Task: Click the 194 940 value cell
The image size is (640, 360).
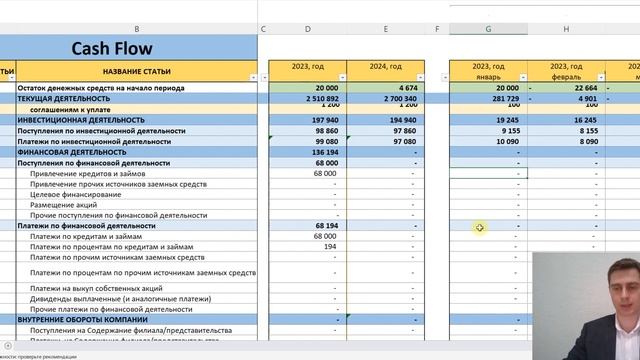Action: click(x=386, y=120)
